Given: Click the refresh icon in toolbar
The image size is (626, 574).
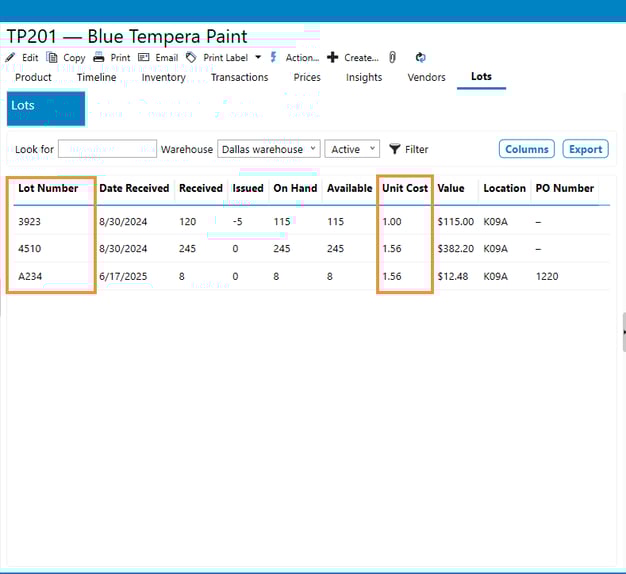Looking at the screenshot, I should point(420,58).
